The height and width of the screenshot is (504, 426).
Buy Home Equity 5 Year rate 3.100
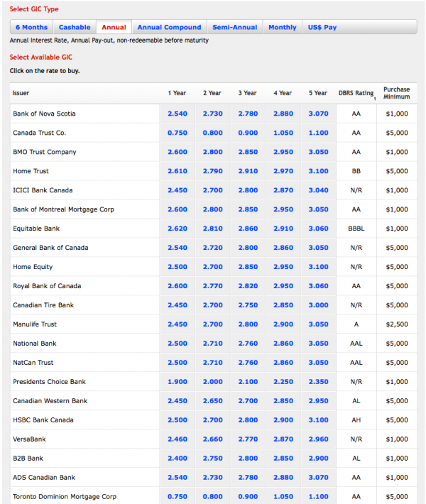319,267
